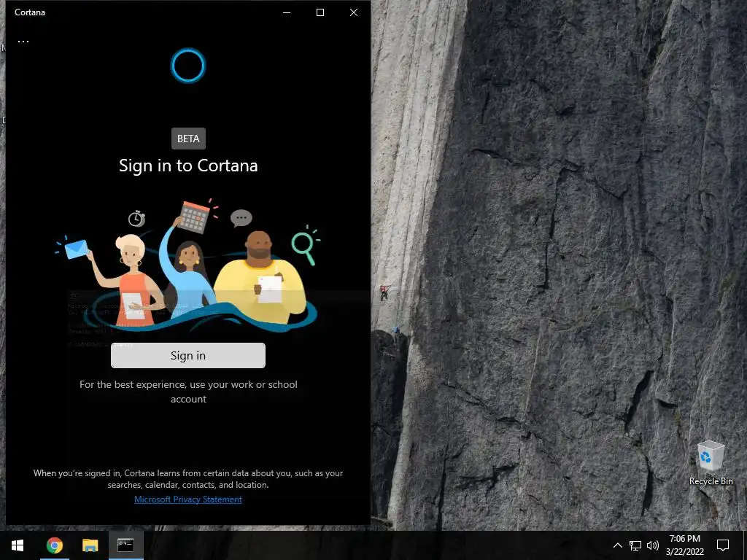
Task: Open the Cortana three-dot menu
Action: pyautogui.click(x=23, y=42)
